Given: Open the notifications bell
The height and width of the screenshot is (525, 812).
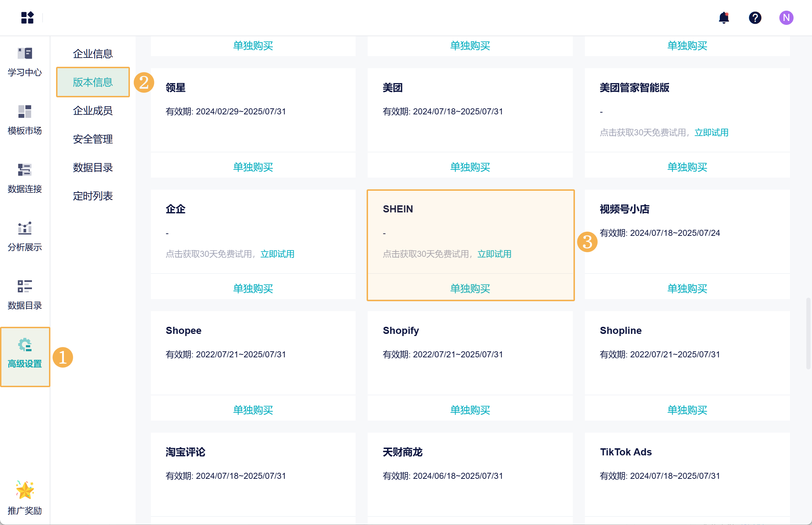Looking at the screenshot, I should click(x=724, y=17).
